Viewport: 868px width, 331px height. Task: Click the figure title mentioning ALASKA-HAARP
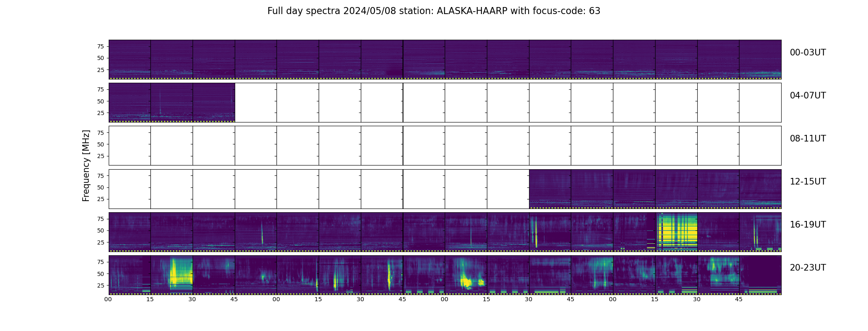point(434,11)
